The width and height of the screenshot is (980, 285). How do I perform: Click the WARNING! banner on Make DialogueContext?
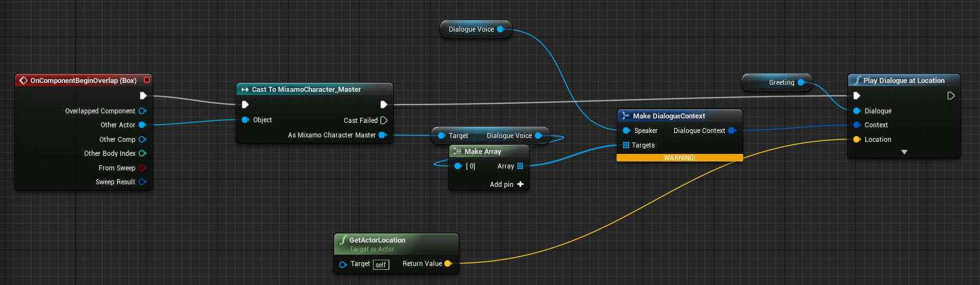click(679, 157)
